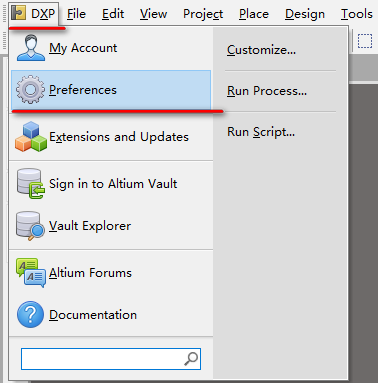Open the Place menu
Screen dimensions: 378x383
254,14
